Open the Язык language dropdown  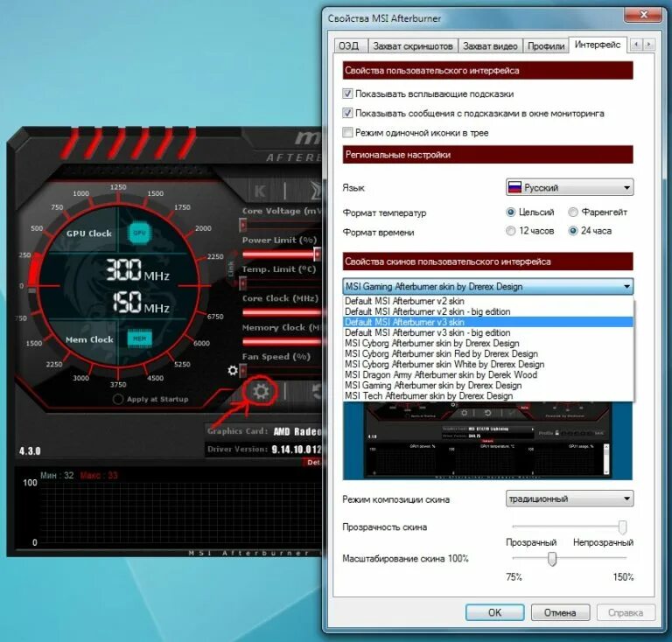570,187
